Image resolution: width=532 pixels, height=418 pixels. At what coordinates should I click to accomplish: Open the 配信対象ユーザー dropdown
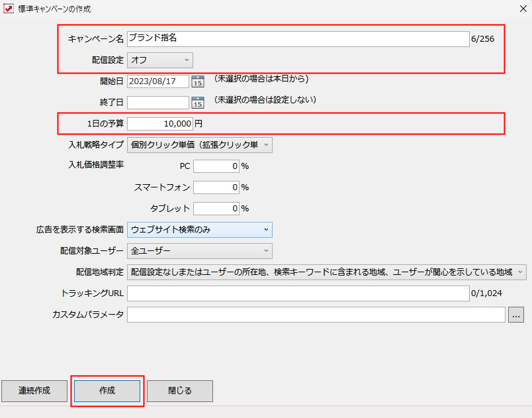[199, 251]
